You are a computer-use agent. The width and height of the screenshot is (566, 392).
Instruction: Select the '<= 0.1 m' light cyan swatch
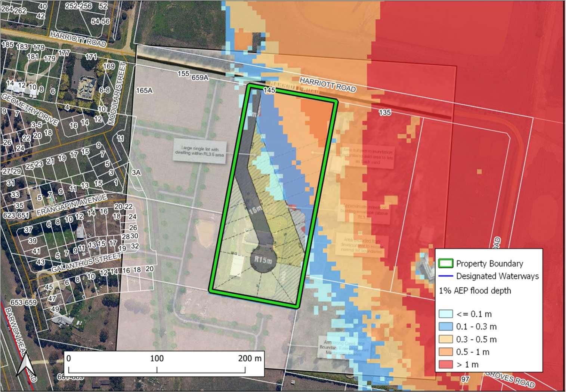click(x=445, y=314)
